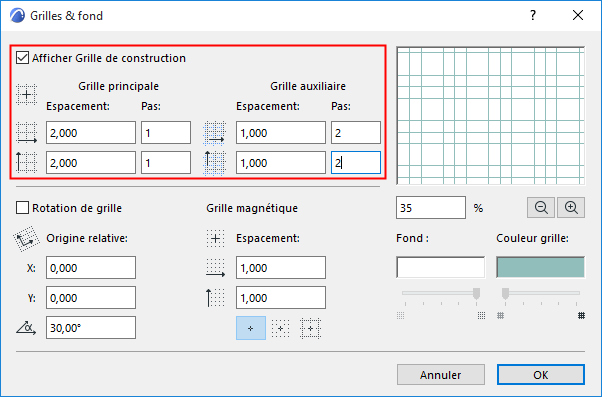The height and width of the screenshot is (397, 602).
Task: Close the Grilles & fond dialog
Action: pyautogui.click(x=578, y=15)
